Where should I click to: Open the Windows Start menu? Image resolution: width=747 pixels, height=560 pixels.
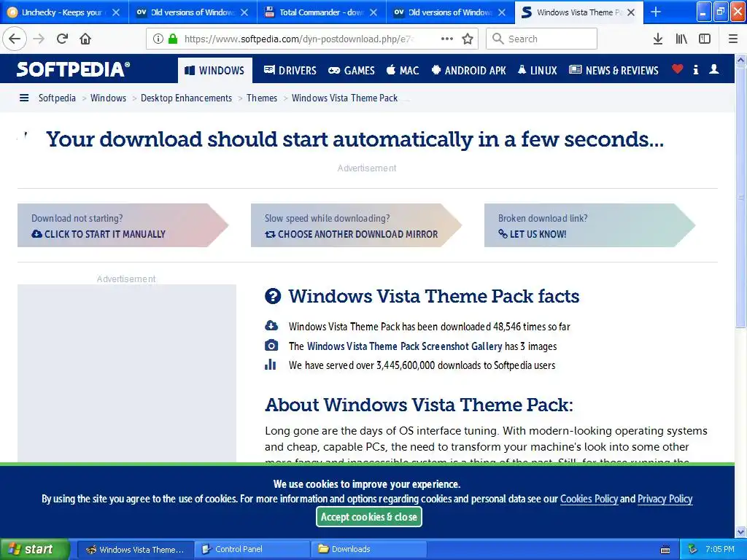pos(34,549)
